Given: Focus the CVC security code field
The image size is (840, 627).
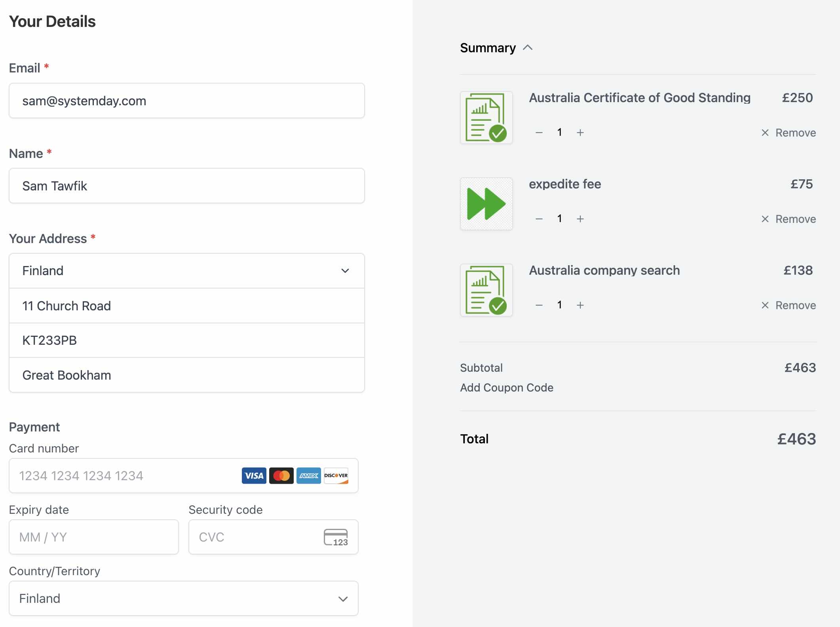Looking at the screenshot, I should [x=274, y=537].
